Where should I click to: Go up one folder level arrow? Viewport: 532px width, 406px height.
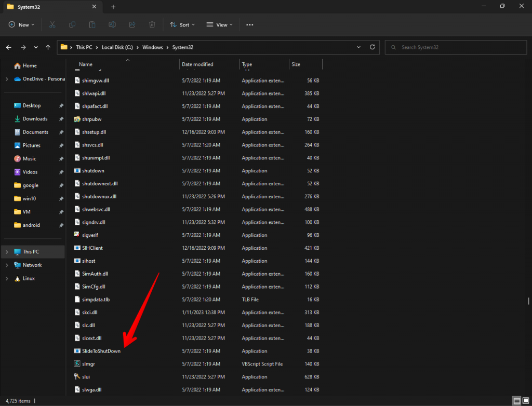pyautogui.click(x=48, y=47)
